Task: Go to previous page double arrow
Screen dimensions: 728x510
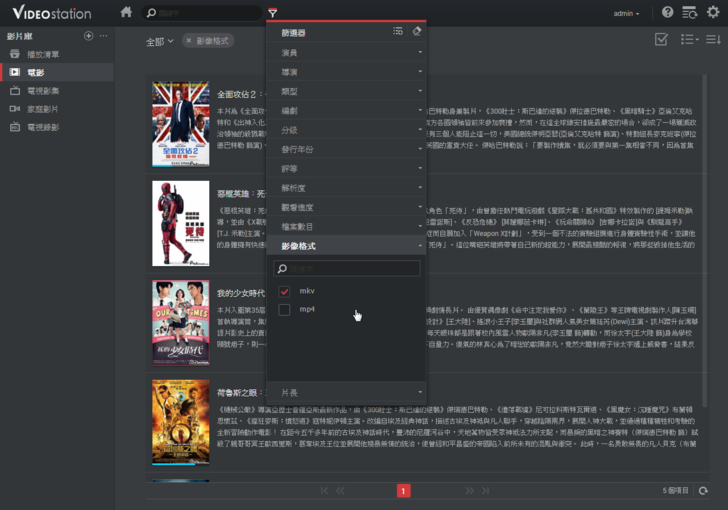Action: 340,490
